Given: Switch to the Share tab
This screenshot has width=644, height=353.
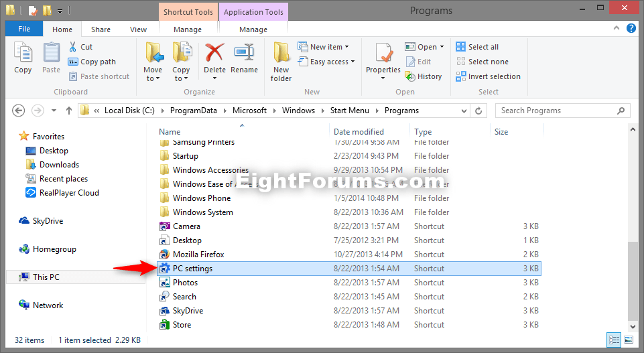Looking at the screenshot, I should [x=101, y=29].
